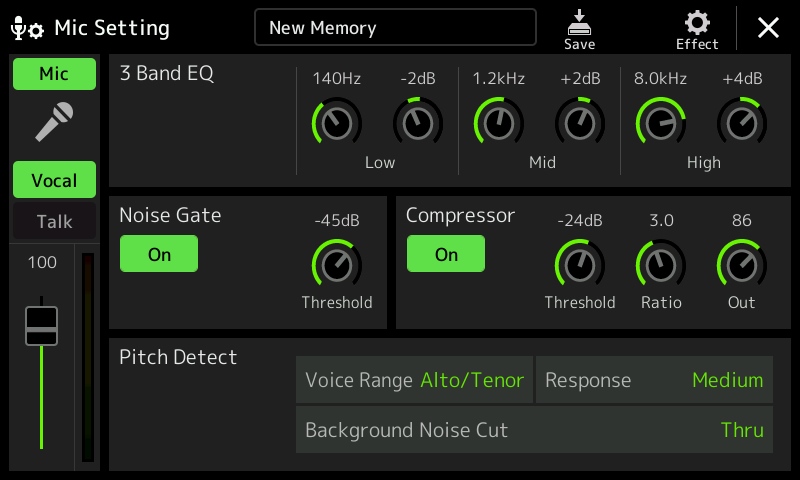Screen dimensions: 800x480
Task: Select the Compressor Out knob
Action: [x=742, y=265]
